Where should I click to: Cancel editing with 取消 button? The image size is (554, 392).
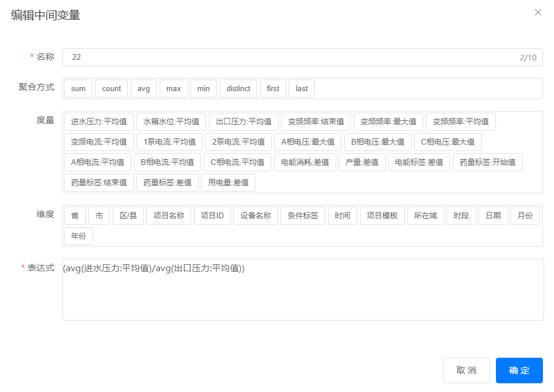(466, 371)
